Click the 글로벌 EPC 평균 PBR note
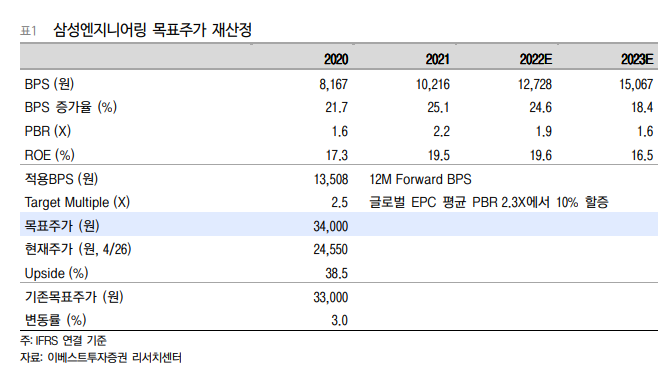 [x=489, y=202]
